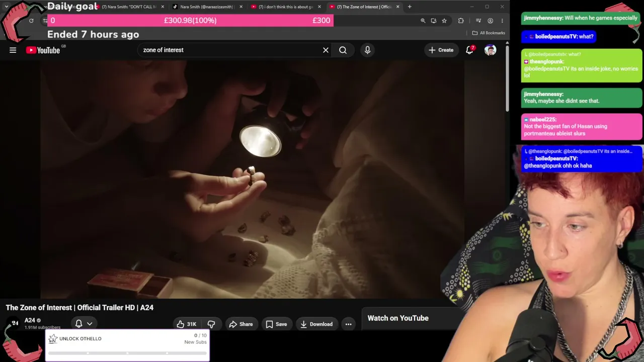Click the trailer video player frame

point(252,179)
